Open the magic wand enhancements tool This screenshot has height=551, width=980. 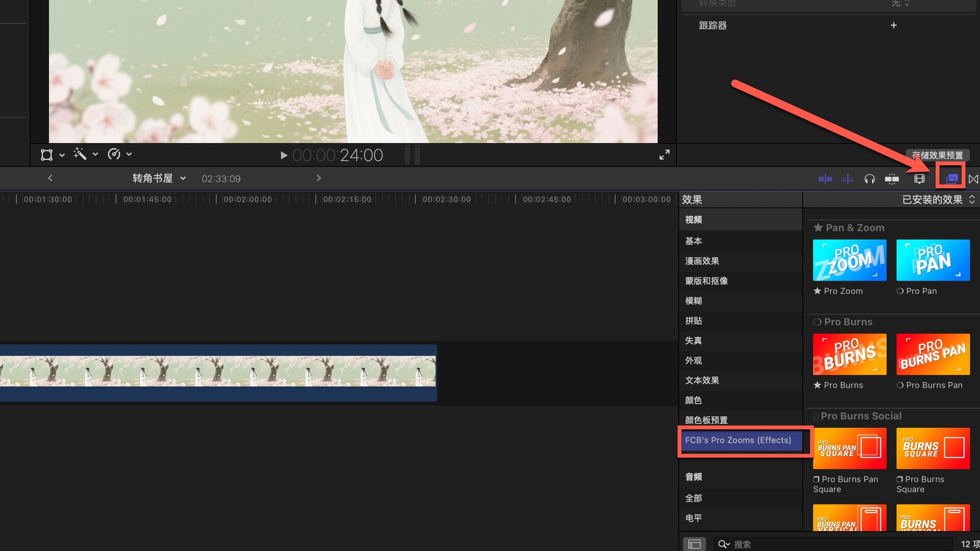pyautogui.click(x=80, y=154)
